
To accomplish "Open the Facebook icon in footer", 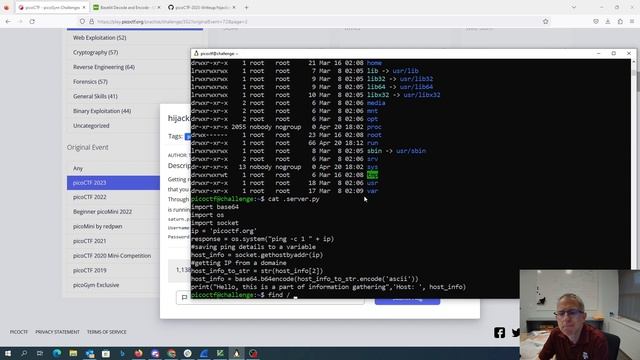I will (x=499, y=333).
